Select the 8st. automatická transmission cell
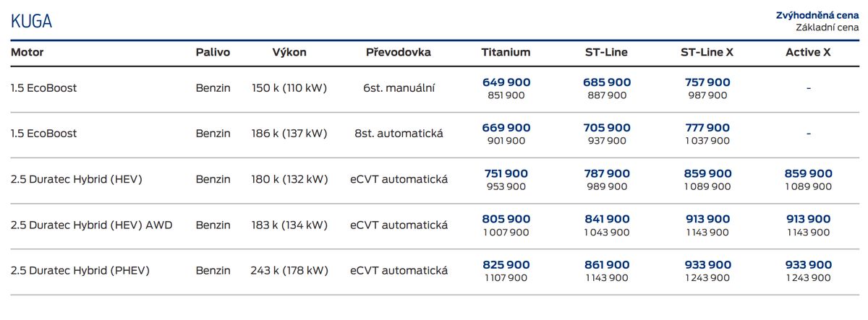Screen dimensions: 868x320 pos(399,134)
